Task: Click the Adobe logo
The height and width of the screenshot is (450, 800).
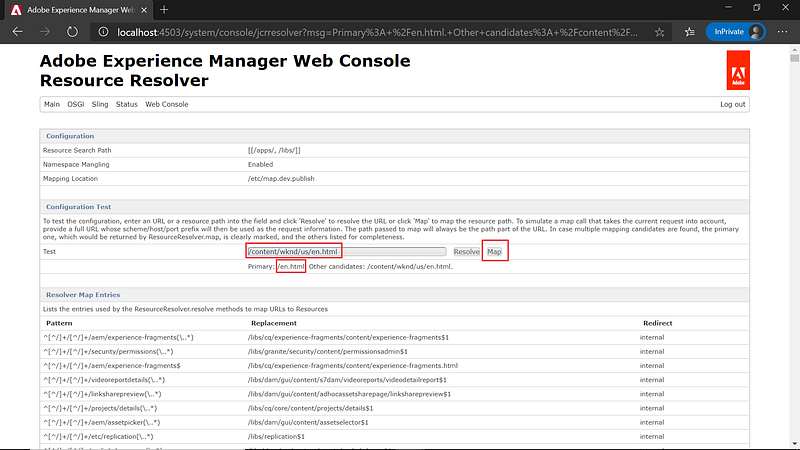Action: 738,70
